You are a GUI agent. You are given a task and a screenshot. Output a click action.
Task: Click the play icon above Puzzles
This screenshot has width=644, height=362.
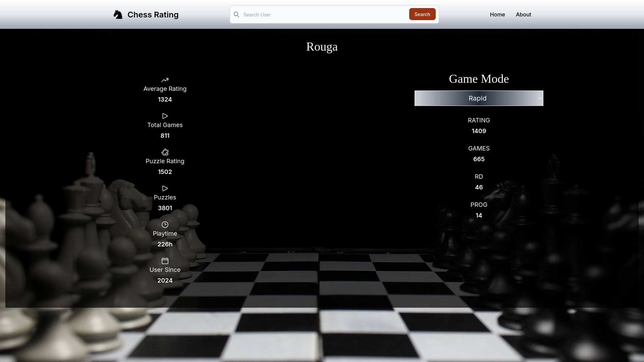pos(165,188)
